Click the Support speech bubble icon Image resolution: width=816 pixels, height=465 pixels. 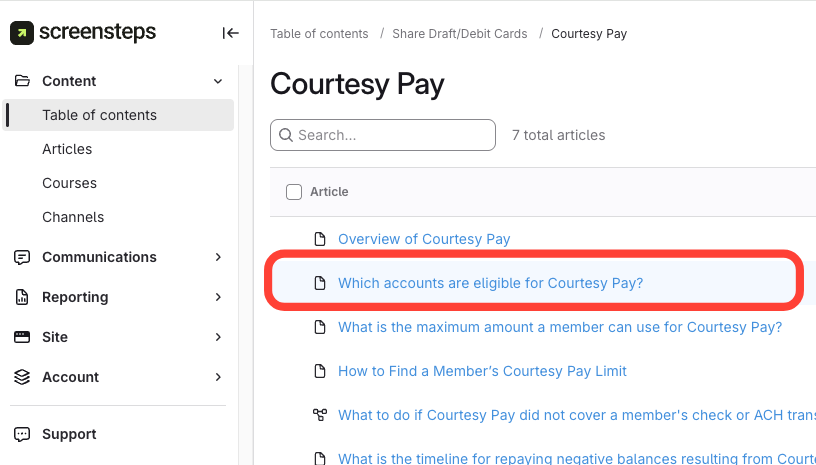22,434
